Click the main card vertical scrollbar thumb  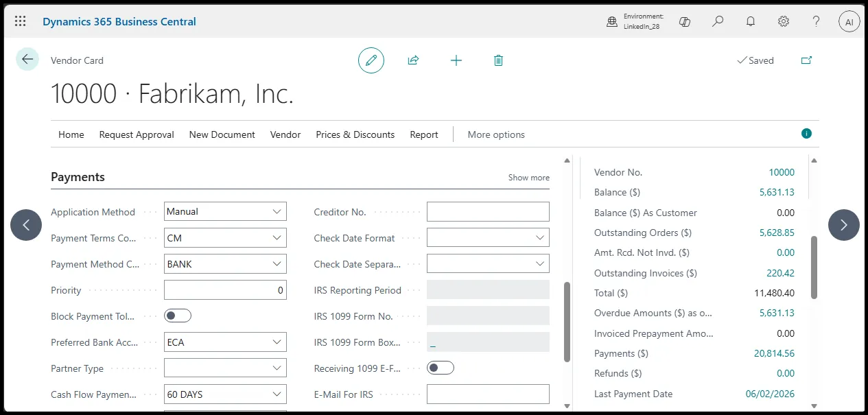tap(567, 322)
